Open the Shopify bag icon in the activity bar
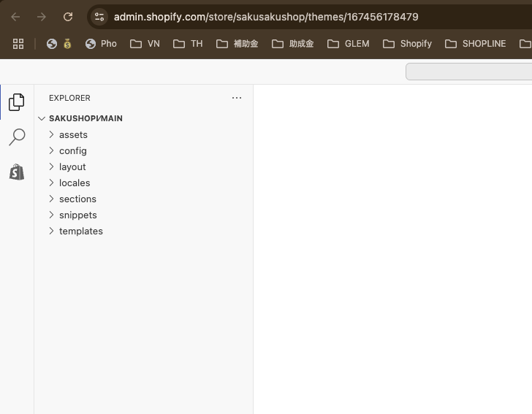Image resolution: width=532 pixels, height=414 pixels. click(x=17, y=172)
